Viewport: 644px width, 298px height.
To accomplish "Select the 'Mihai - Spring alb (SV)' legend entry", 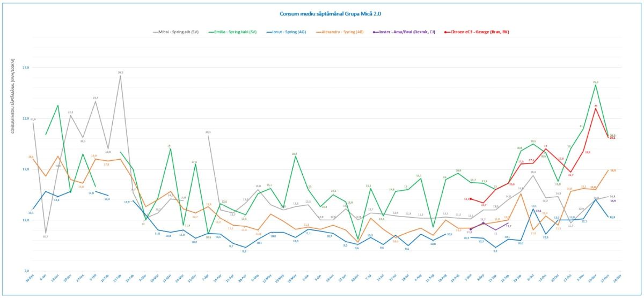I will click(x=175, y=32).
